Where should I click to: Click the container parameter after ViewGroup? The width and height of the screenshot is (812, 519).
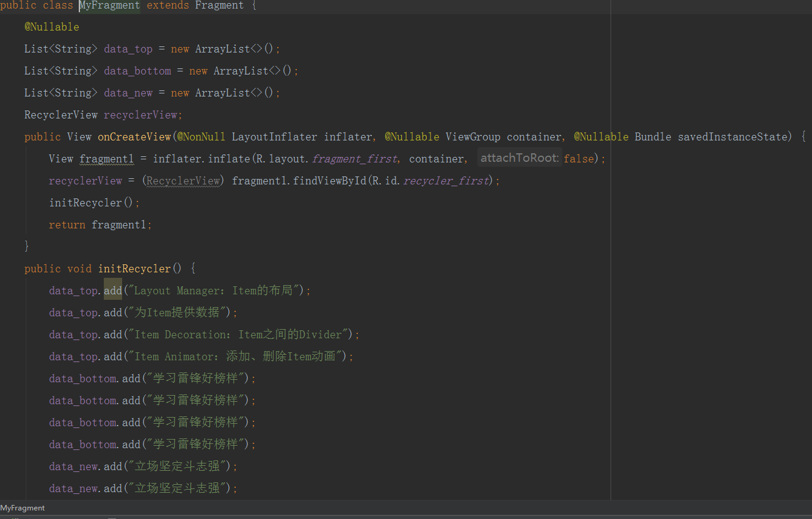tap(534, 137)
